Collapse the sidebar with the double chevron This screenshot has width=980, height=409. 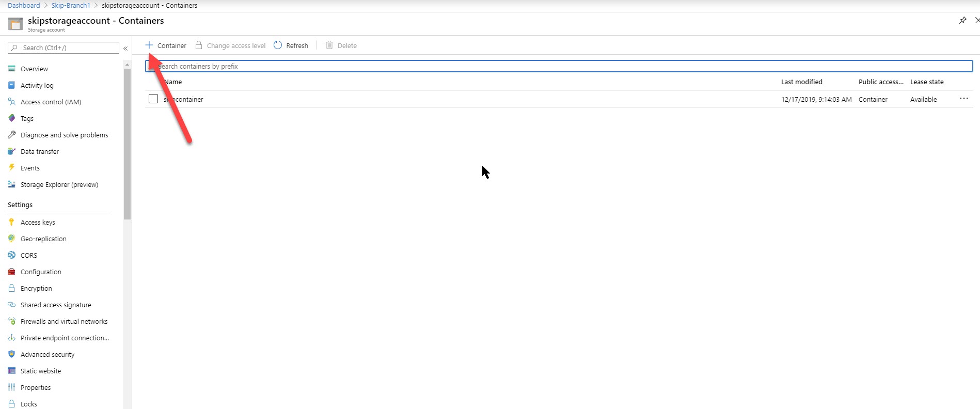[125, 48]
